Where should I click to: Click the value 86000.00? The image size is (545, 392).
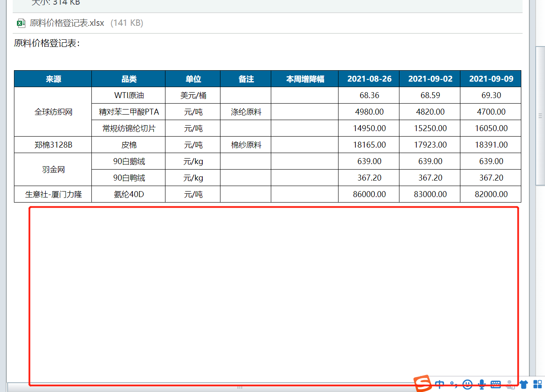coord(369,195)
